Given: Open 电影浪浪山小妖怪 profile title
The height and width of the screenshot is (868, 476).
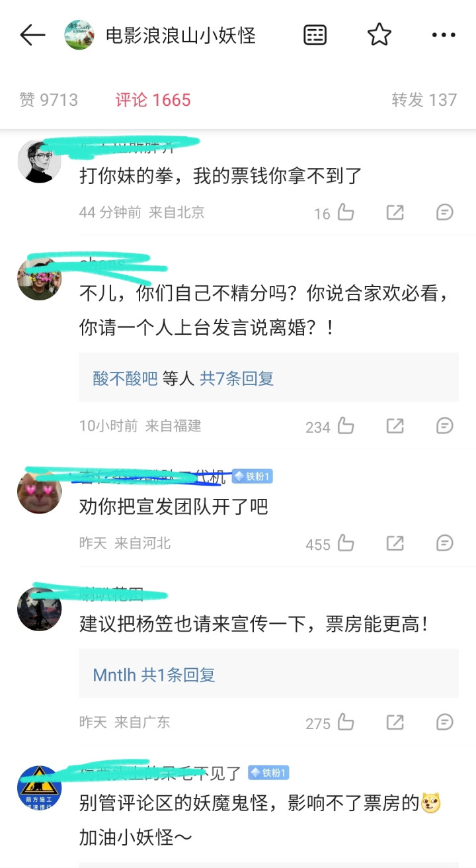Looking at the screenshot, I should tap(180, 35).
